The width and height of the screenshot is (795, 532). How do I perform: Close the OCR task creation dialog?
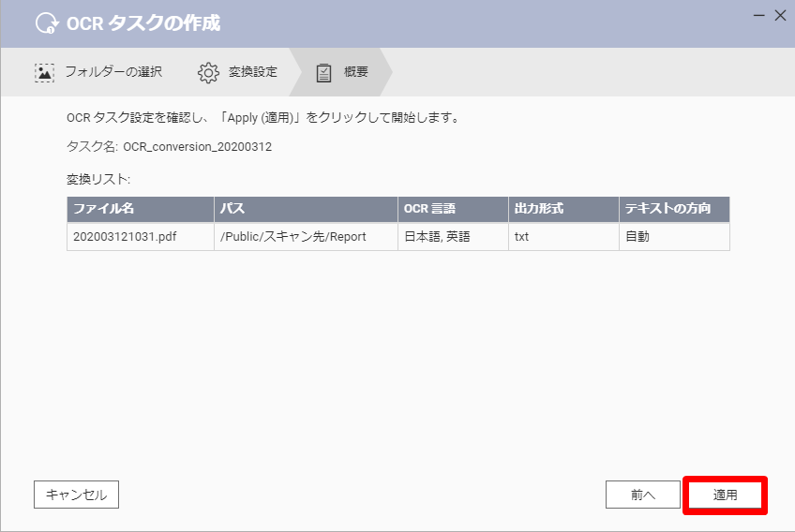coord(780,16)
